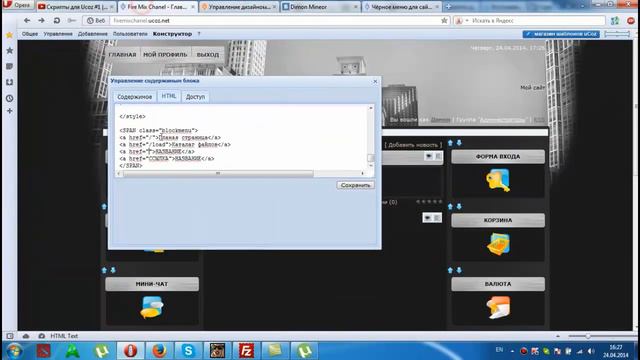
Task: Click the </style> line in code editor
Action: tap(132, 116)
